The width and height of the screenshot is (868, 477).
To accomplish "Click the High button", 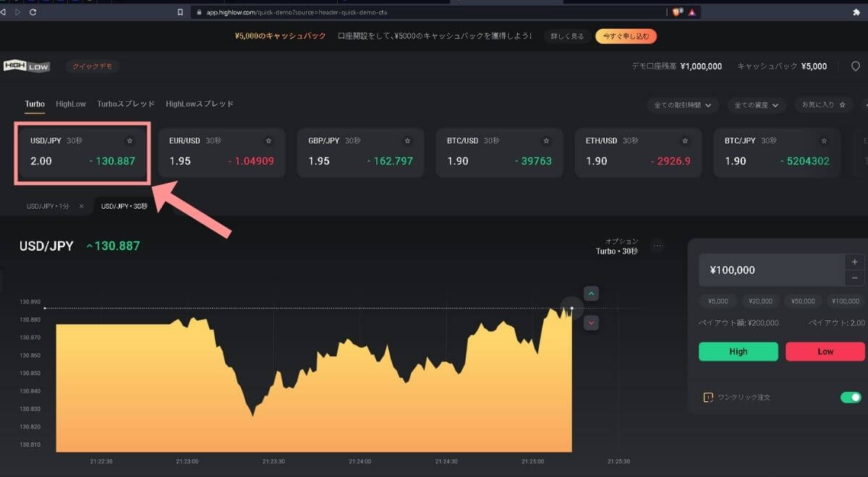I will coord(739,351).
